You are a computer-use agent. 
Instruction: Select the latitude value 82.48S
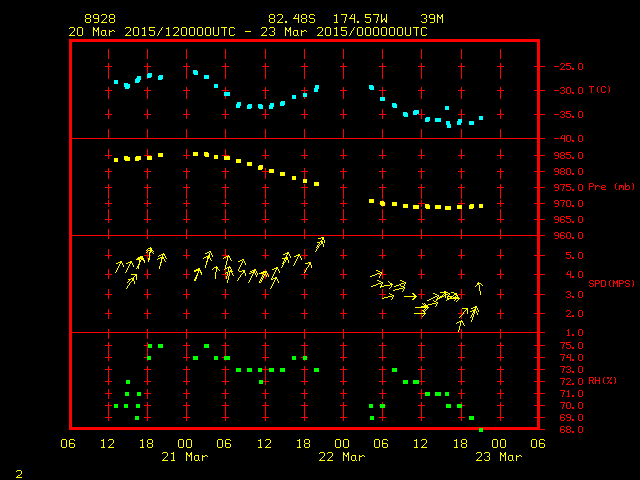292,19
